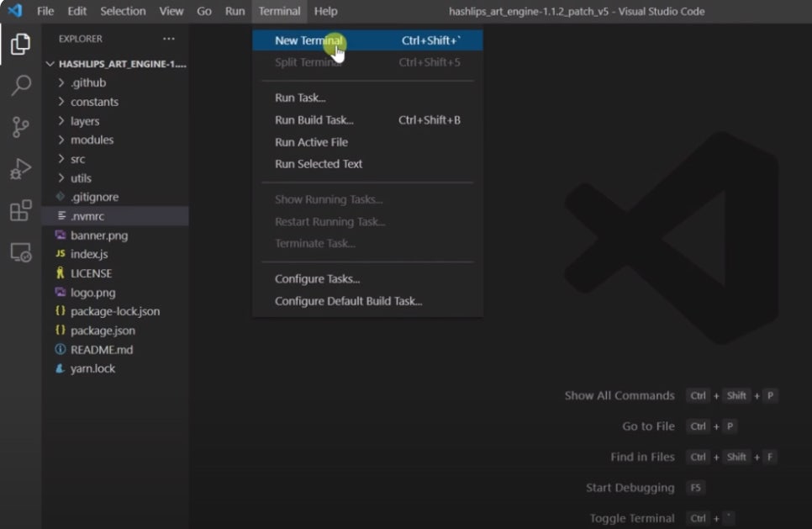Screen dimensions: 812x529
Task: Click the .gitignore file icon
Action: click(60, 197)
